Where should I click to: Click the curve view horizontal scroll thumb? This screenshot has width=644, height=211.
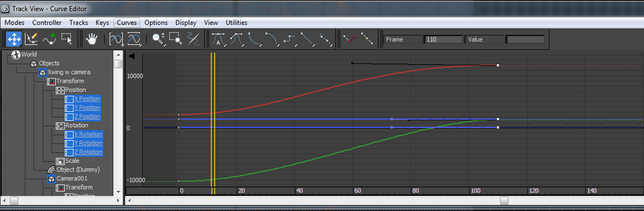(504, 200)
